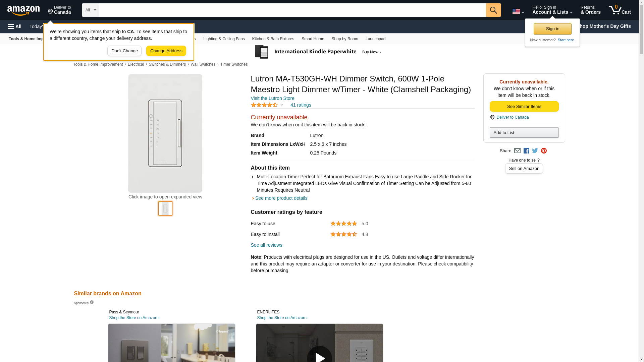Click the See Similar Items button

(x=524, y=107)
